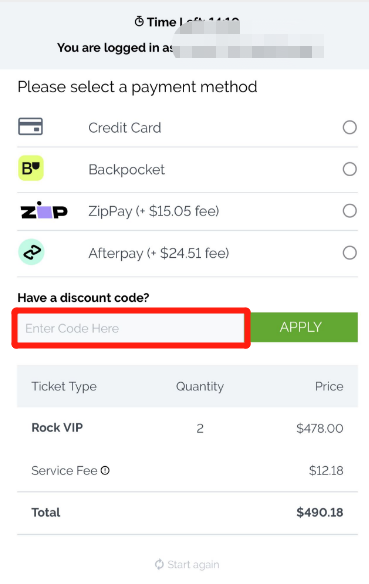Click the Service Fee info icon
This screenshot has width=369, height=584.
(x=105, y=471)
